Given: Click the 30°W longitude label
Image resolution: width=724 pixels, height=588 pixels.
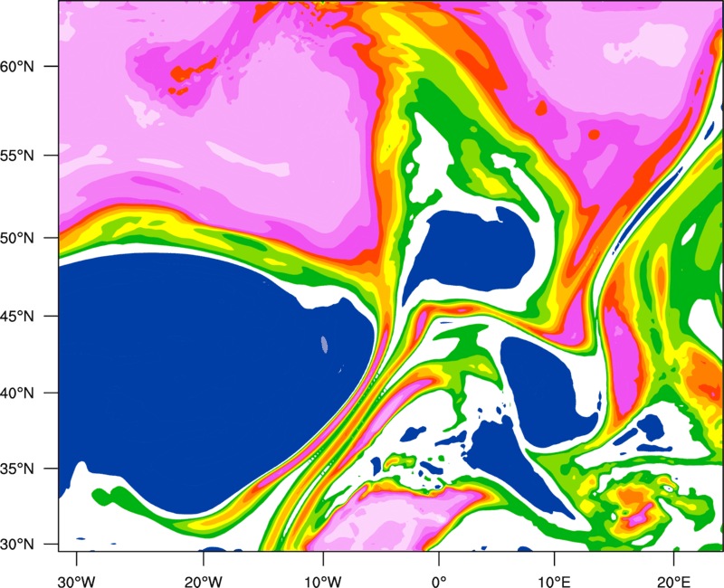Looking at the screenshot, I should 76,582.
